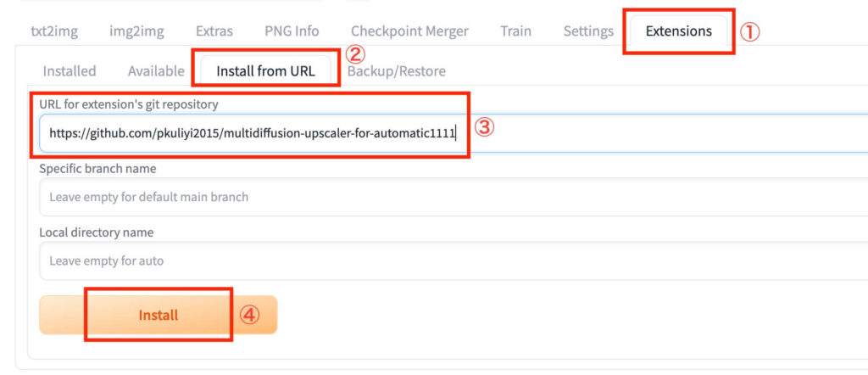The width and height of the screenshot is (868, 375).
Task: Switch to the img2img tab
Action: (136, 31)
